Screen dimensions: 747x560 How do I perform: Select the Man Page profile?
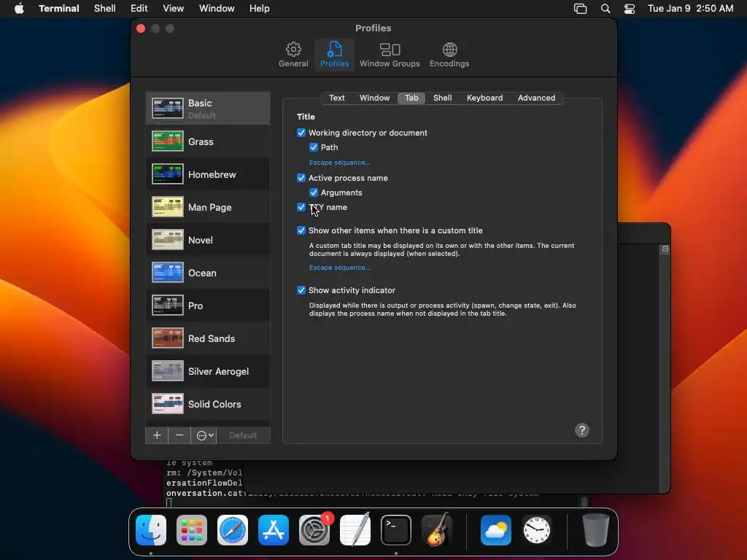(x=208, y=207)
